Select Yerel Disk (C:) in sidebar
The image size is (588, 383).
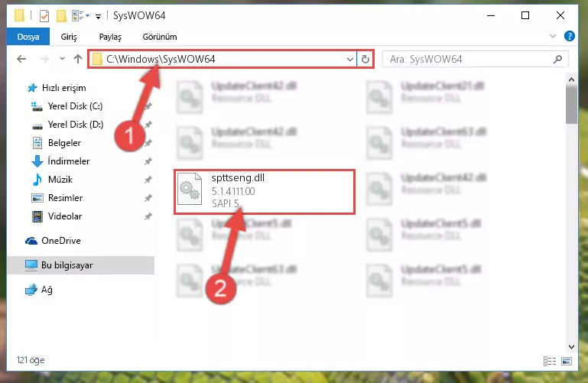pyautogui.click(x=75, y=106)
